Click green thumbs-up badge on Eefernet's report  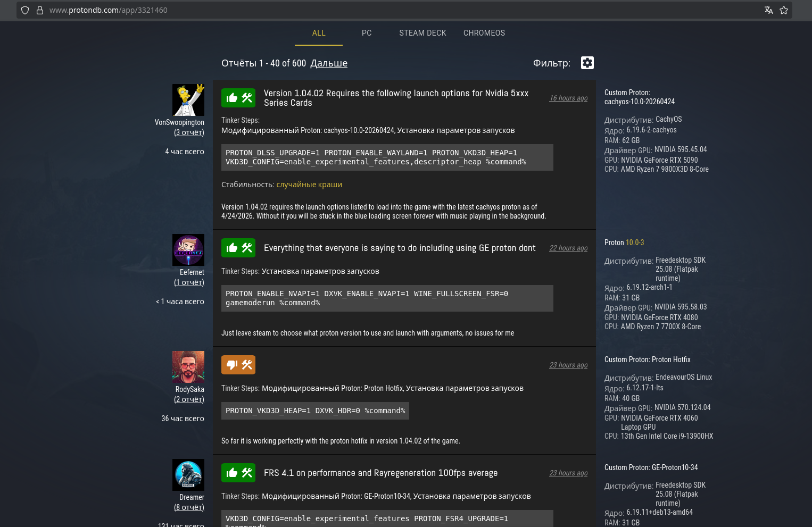coord(238,248)
